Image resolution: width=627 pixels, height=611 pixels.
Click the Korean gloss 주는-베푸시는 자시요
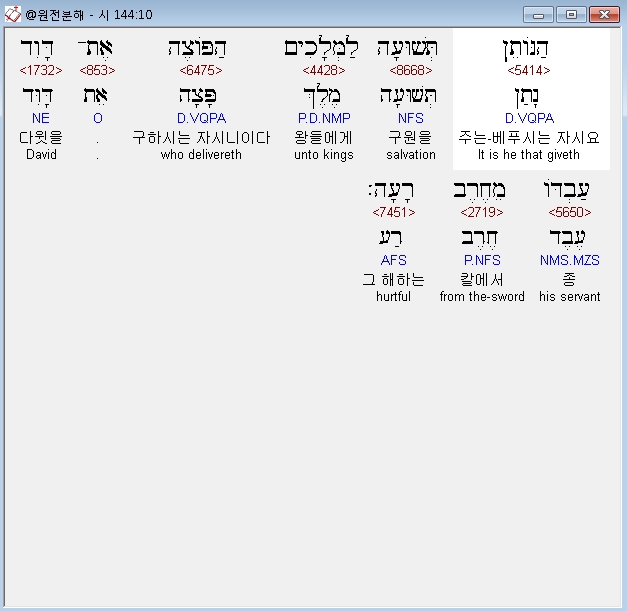(x=529, y=138)
